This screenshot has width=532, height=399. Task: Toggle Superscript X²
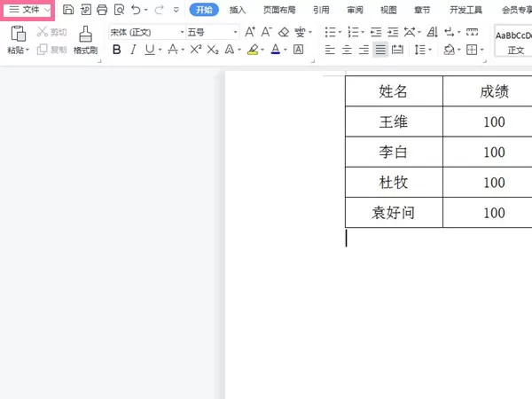(196, 50)
